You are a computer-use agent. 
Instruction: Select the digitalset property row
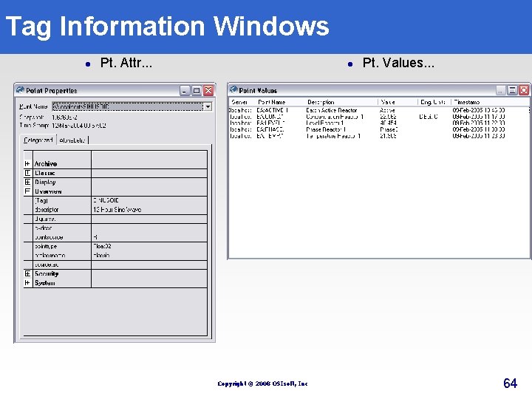pos(115,219)
